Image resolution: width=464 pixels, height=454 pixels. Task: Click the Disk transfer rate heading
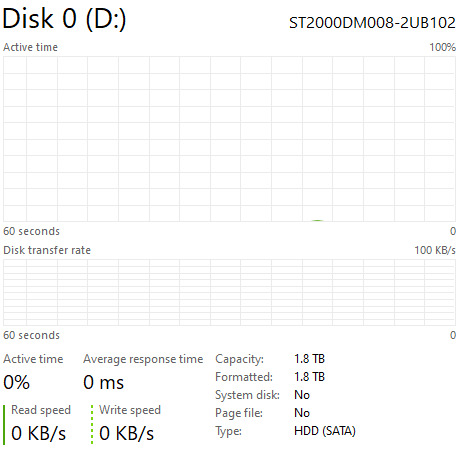(x=47, y=250)
